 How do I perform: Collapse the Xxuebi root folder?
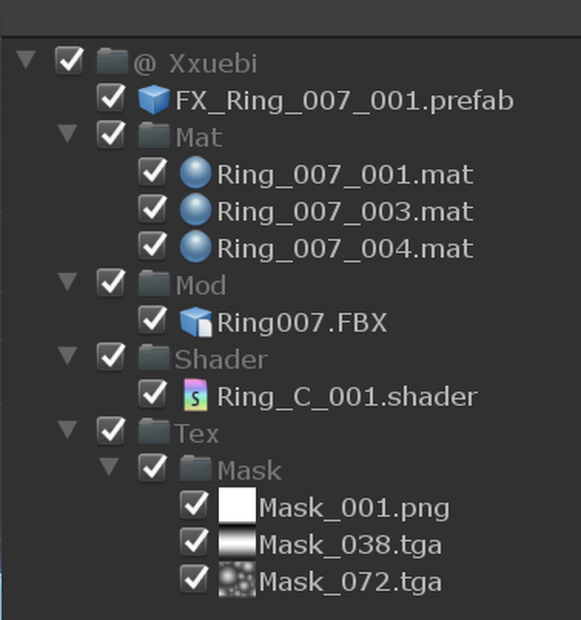26,59
